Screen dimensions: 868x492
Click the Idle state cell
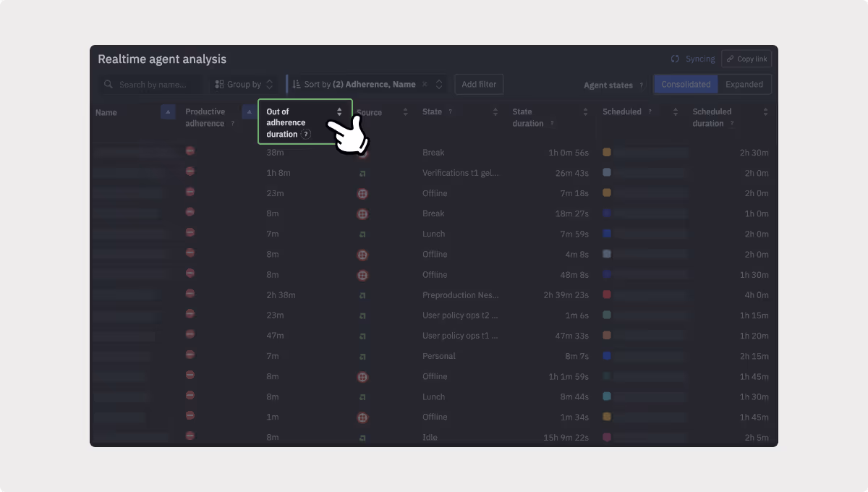click(430, 437)
